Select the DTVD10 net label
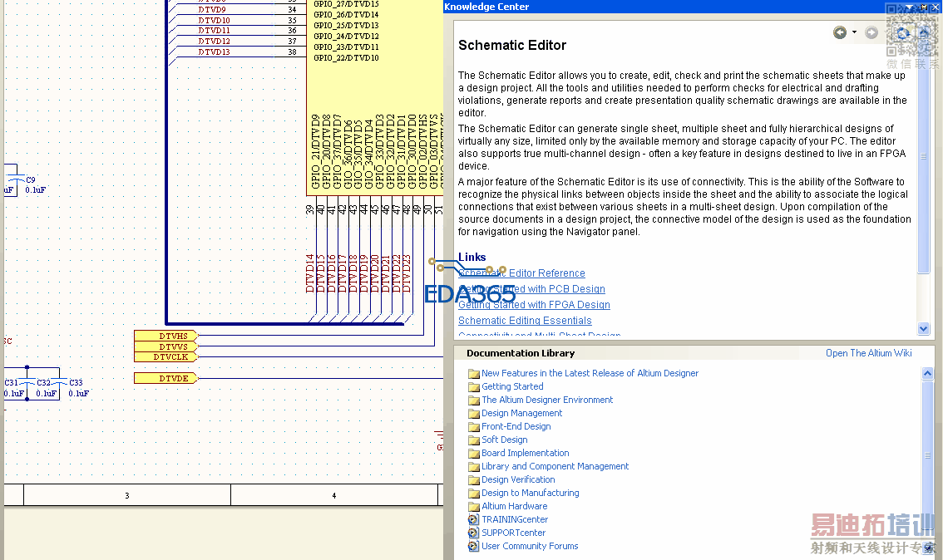Image resolution: width=943 pixels, height=560 pixels. click(x=214, y=20)
